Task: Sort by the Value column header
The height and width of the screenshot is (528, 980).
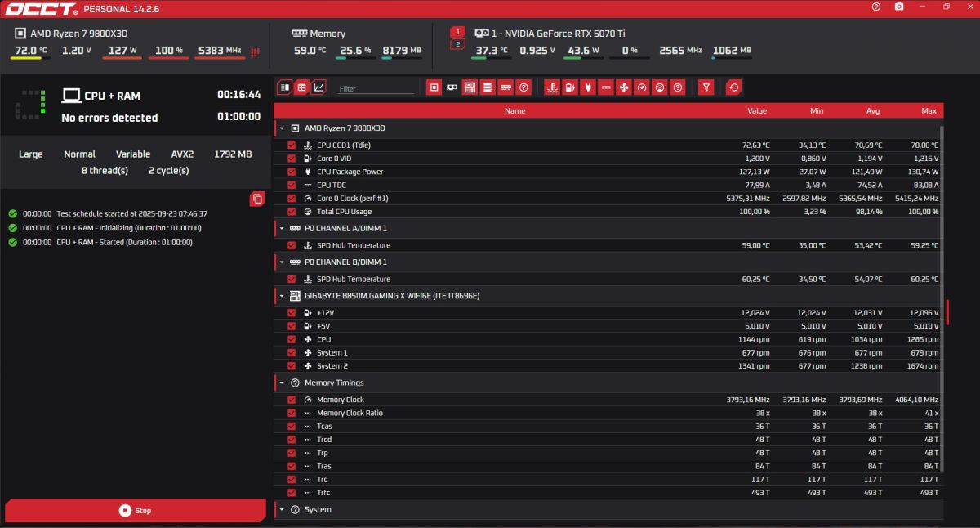Action: pos(757,110)
